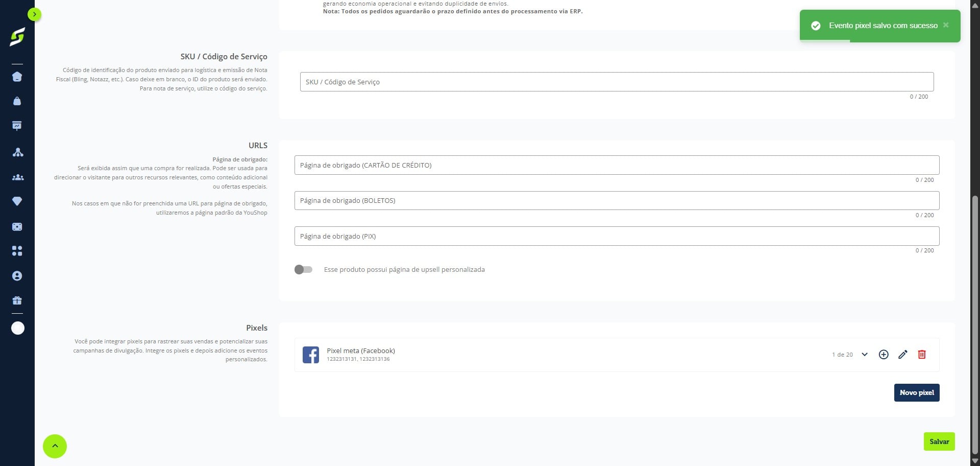Viewport: 980px width, 466px height.
Task: Click the '1 de 20' counter text
Action: 842,355
